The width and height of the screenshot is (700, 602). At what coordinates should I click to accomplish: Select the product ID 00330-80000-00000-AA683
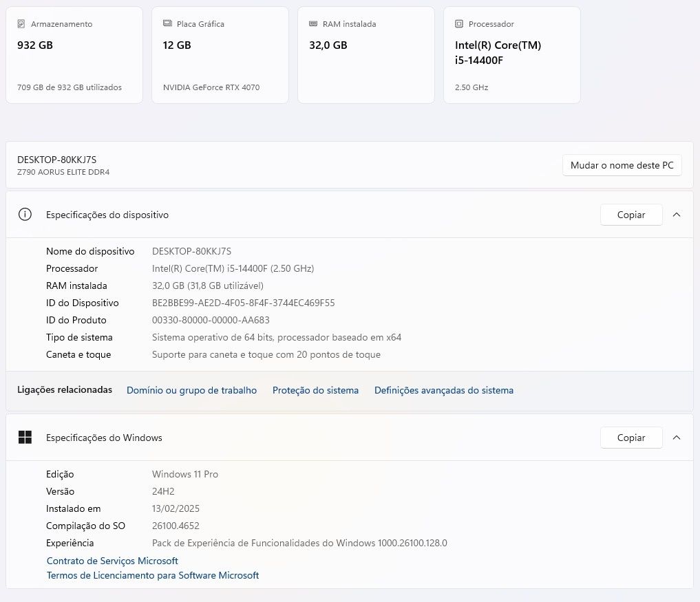point(211,320)
